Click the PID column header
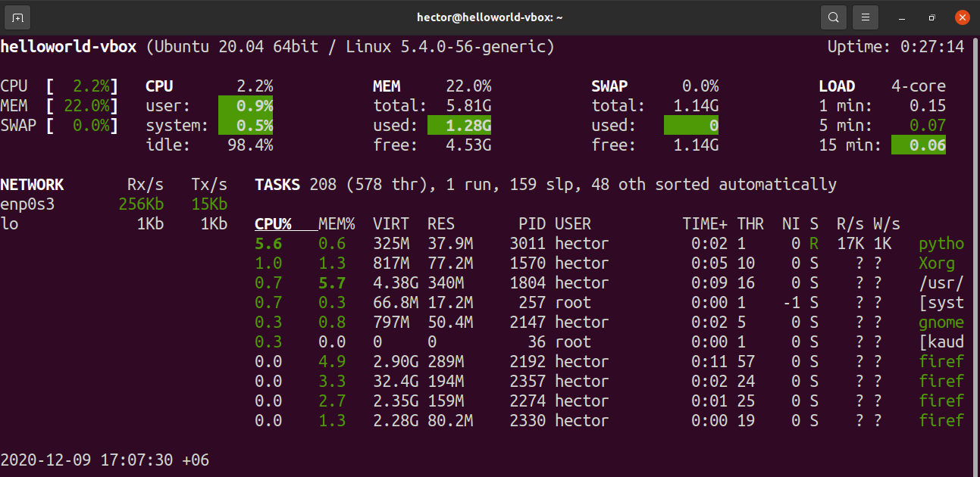 tap(532, 224)
